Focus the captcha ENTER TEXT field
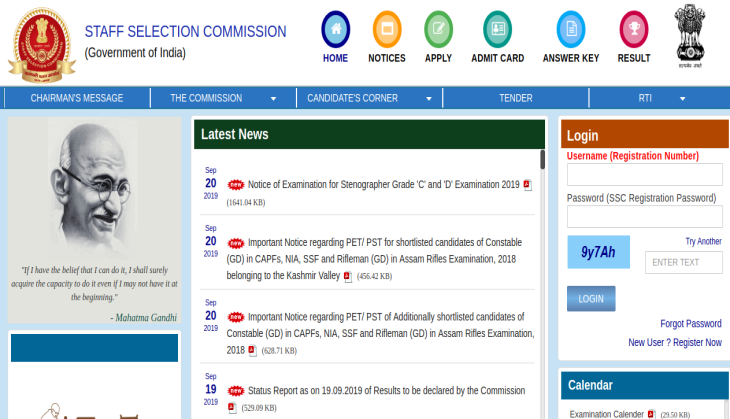This screenshot has height=419, width=730. [x=683, y=263]
